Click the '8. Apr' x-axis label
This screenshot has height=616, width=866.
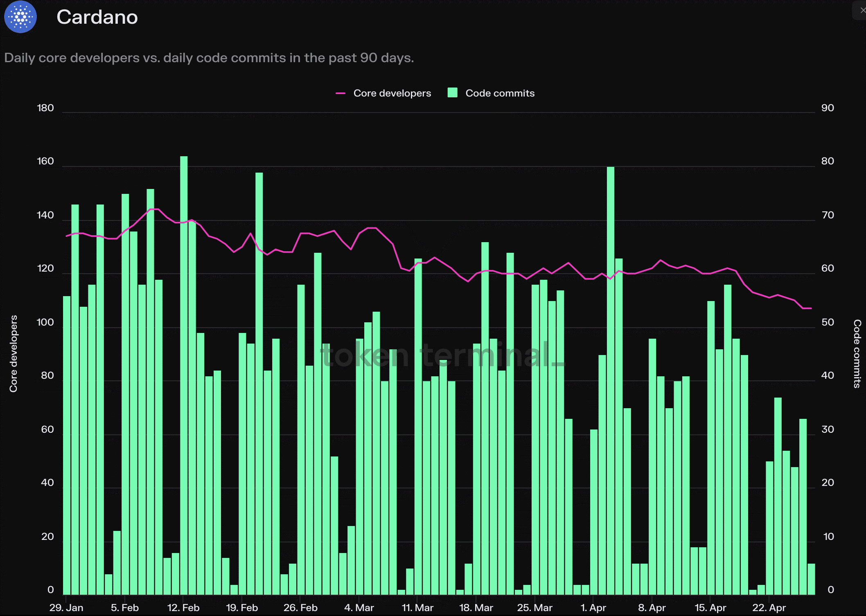652,607
